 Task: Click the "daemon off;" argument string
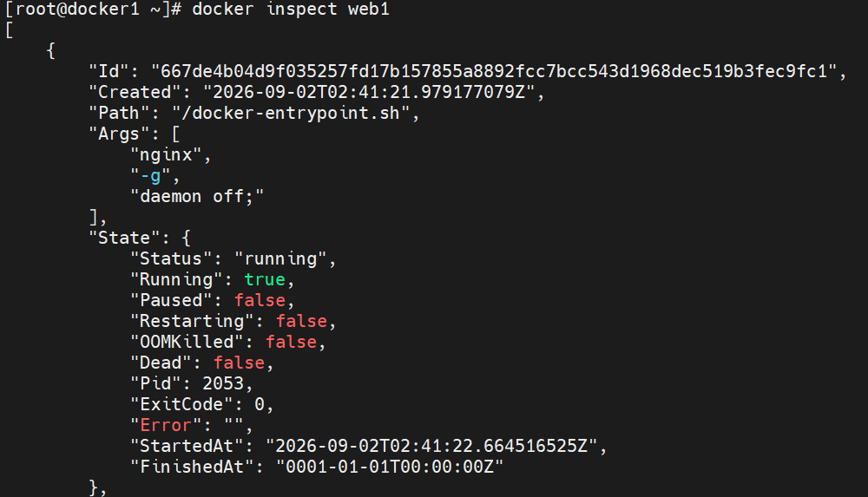196,197
